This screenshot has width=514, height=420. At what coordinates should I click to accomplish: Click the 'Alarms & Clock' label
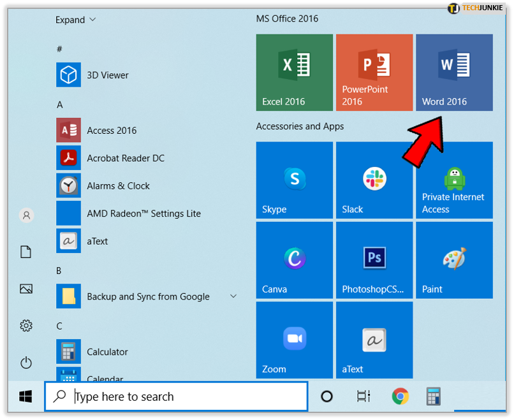tap(119, 185)
